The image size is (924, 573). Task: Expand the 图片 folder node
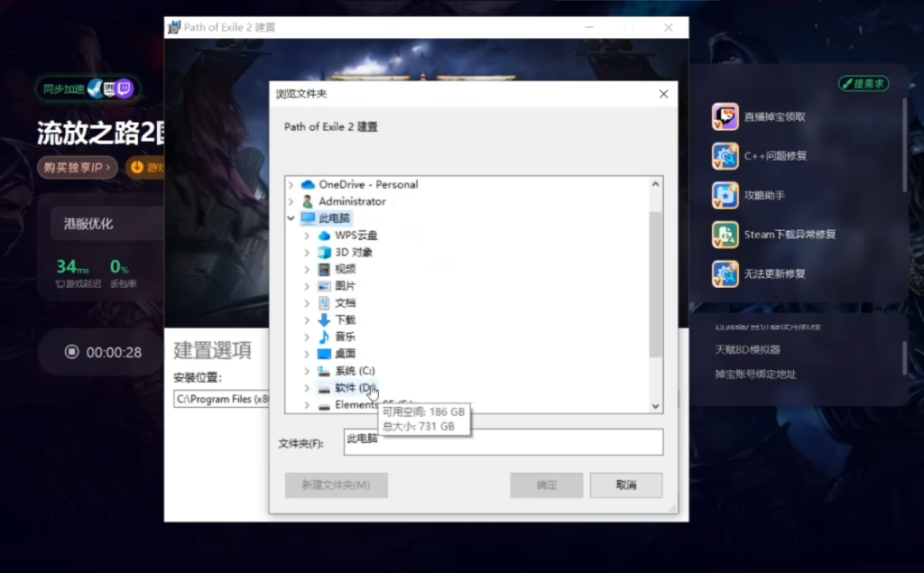[x=307, y=286]
